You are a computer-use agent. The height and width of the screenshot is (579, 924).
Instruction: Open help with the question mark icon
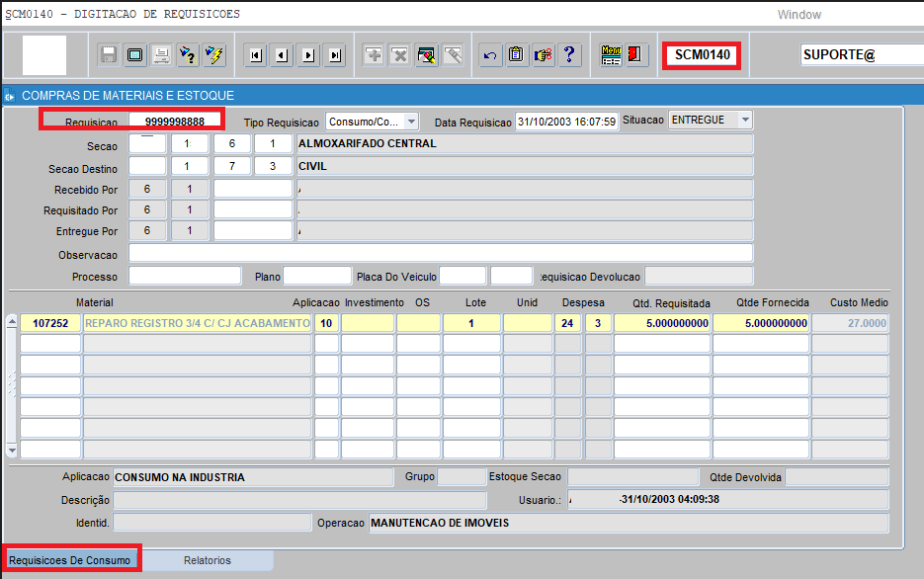click(570, 55)
